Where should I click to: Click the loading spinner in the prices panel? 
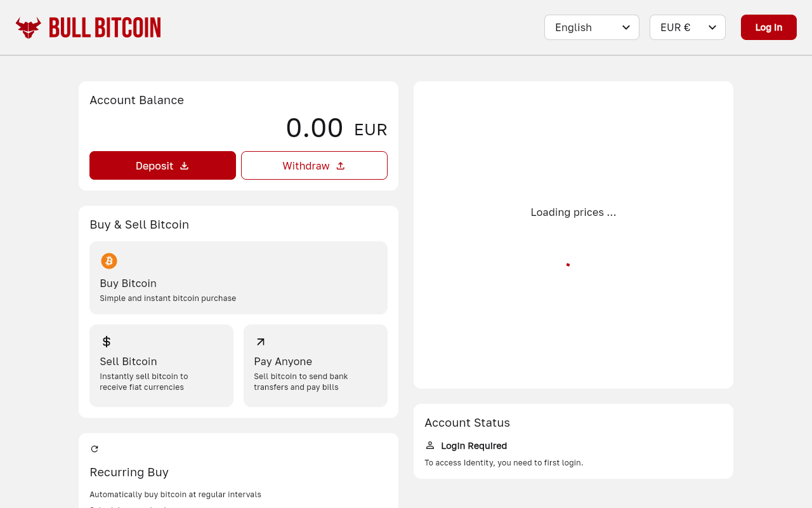tap(568, 265)
